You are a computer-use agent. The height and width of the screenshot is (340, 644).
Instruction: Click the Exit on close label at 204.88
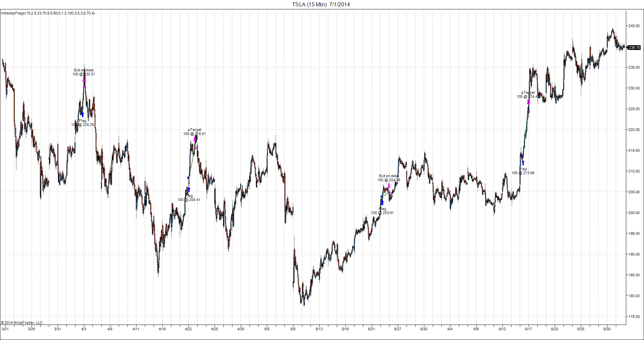389,178
